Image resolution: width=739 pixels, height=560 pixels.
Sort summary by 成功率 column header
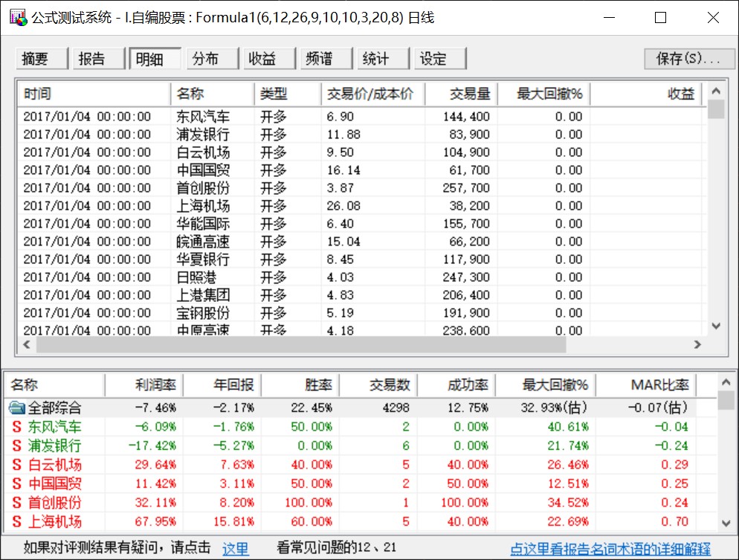click(456, 385)
